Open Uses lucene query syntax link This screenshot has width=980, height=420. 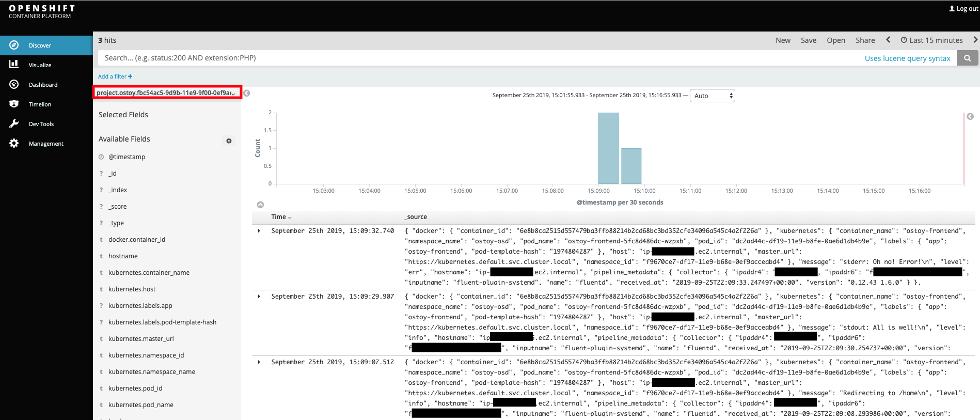907,58
